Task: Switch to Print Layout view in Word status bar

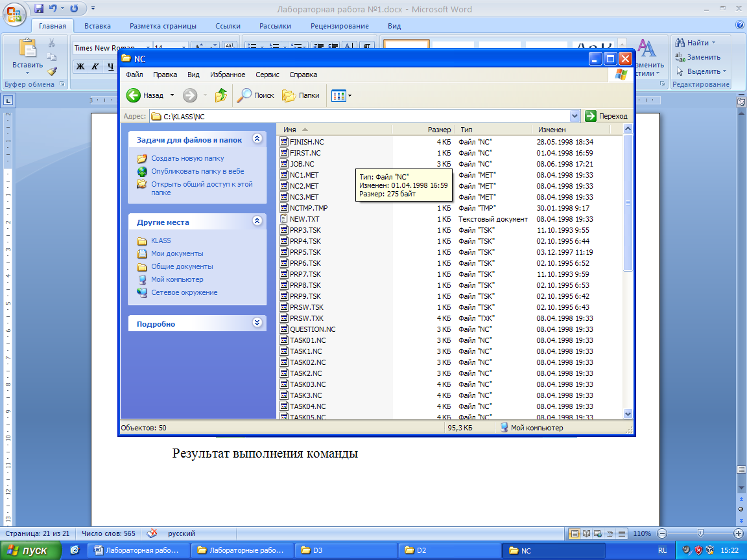Action: pos(575,534)
